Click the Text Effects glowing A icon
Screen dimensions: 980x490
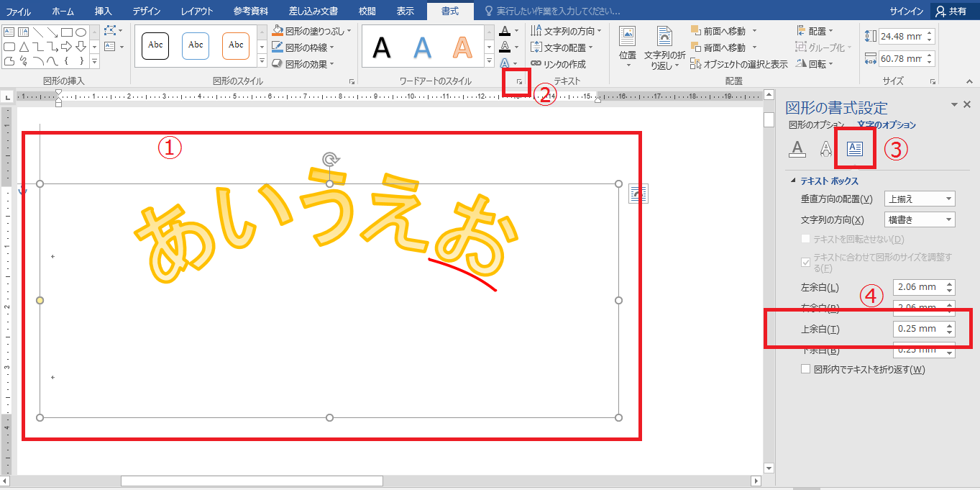[505, 63]
